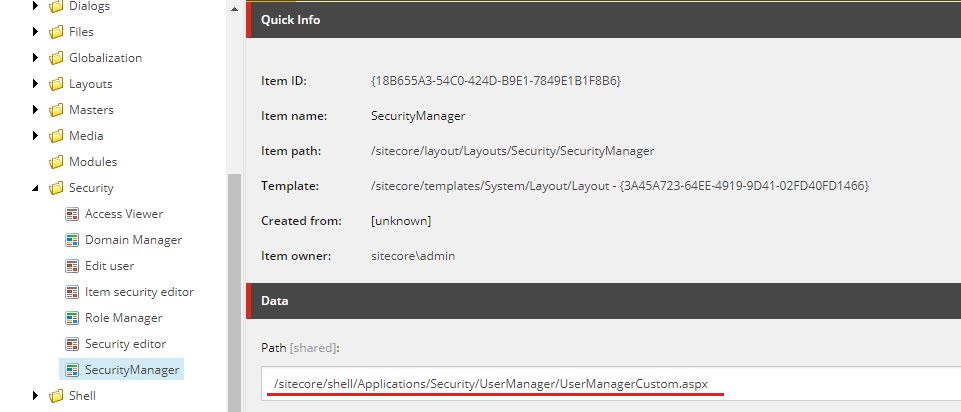The width and height of the screenshot is (961, 412).
Task: Click the Role Manager layout icon
Action: [x=72, y=318]
